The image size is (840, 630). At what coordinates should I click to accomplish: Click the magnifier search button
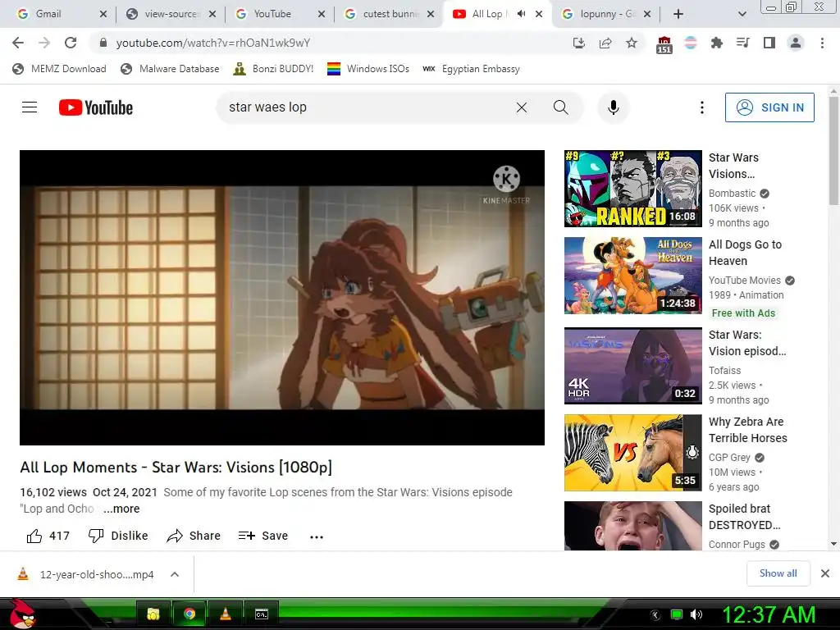(560, 107)
